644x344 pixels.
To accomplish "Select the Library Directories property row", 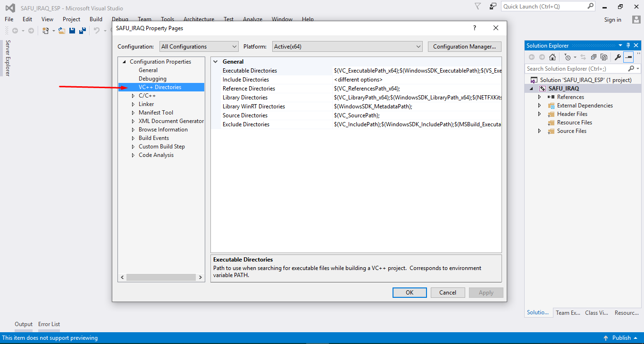I will pos(356,98).
